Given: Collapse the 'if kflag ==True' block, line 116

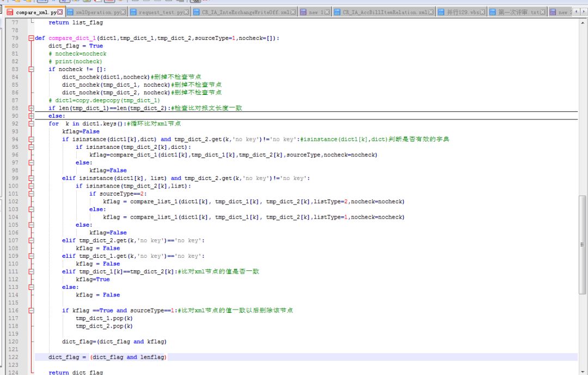Looking at the screenshot, I should [31, 311].
